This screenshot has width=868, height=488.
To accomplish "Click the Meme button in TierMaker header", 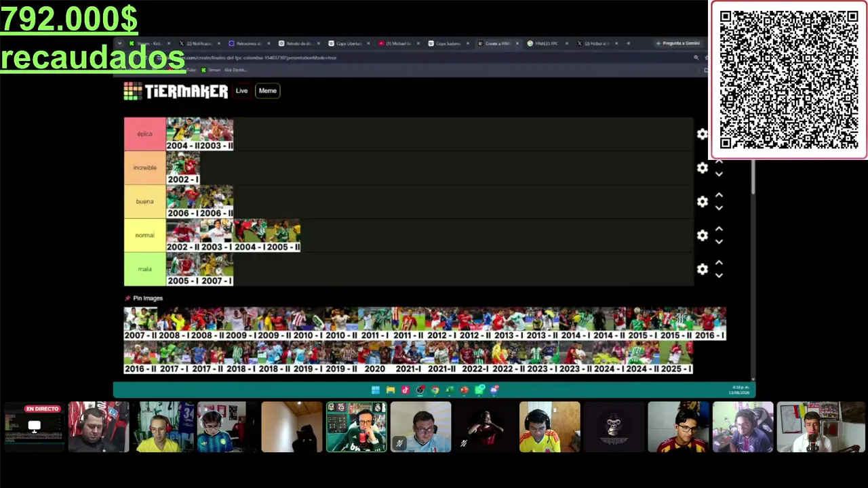I will [x=267, y=91].
